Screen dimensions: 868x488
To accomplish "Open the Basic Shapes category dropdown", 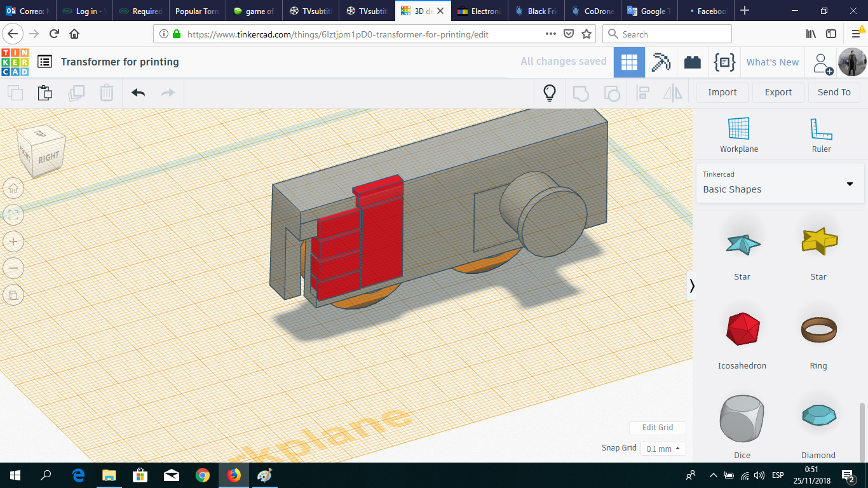I will (780, 183).
